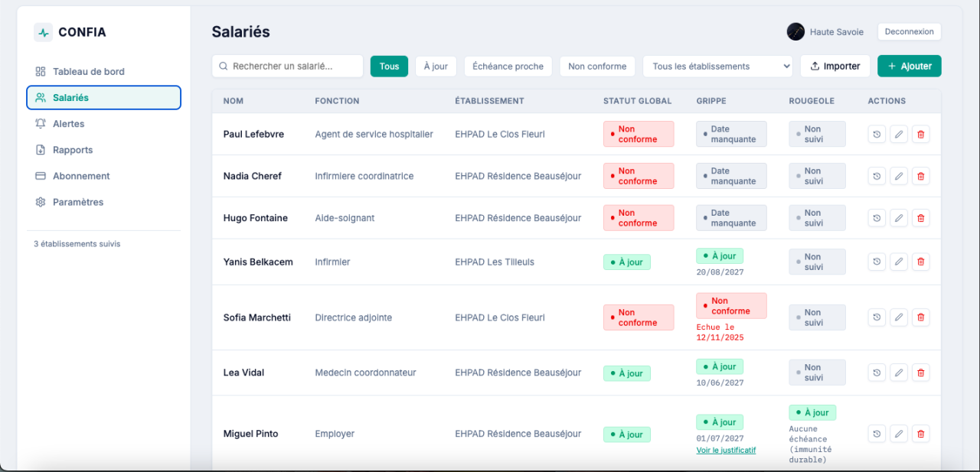This screenshot has width=980, height=472.
Task: Edit Paul Lefebvre's record
Action: point(899,134)
